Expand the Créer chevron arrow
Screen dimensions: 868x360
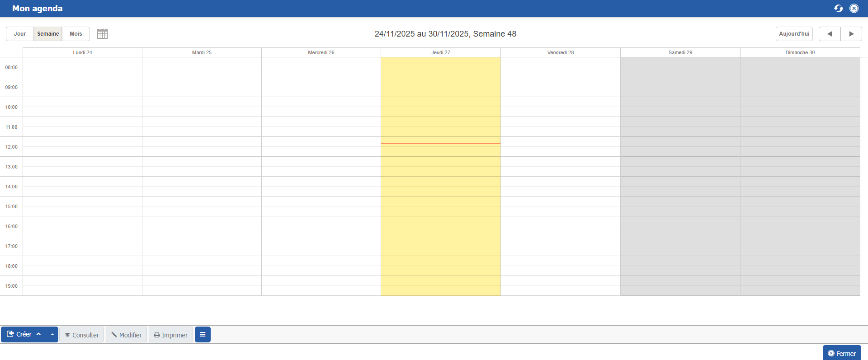pos(39,334)
